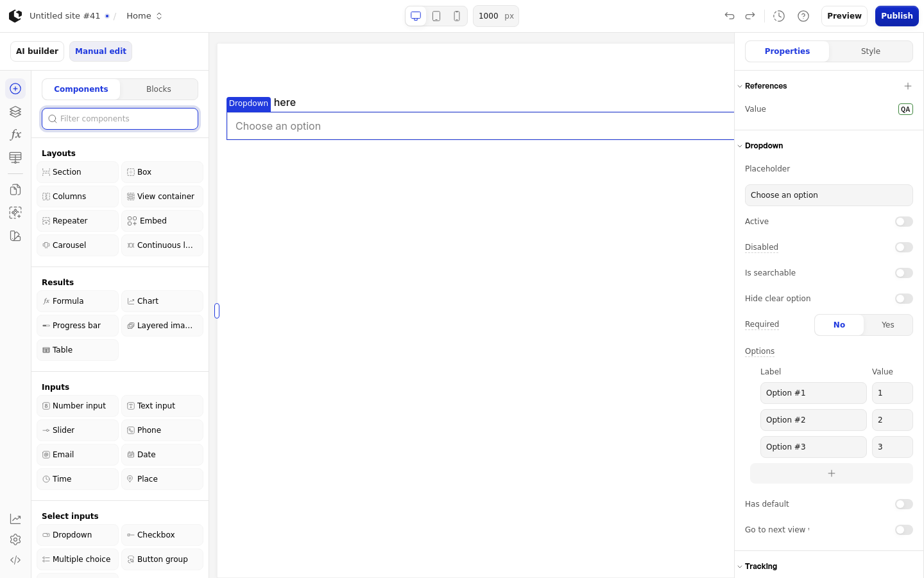Focus the Filter components search field
The image size is (924, 578).
[120, 119]
